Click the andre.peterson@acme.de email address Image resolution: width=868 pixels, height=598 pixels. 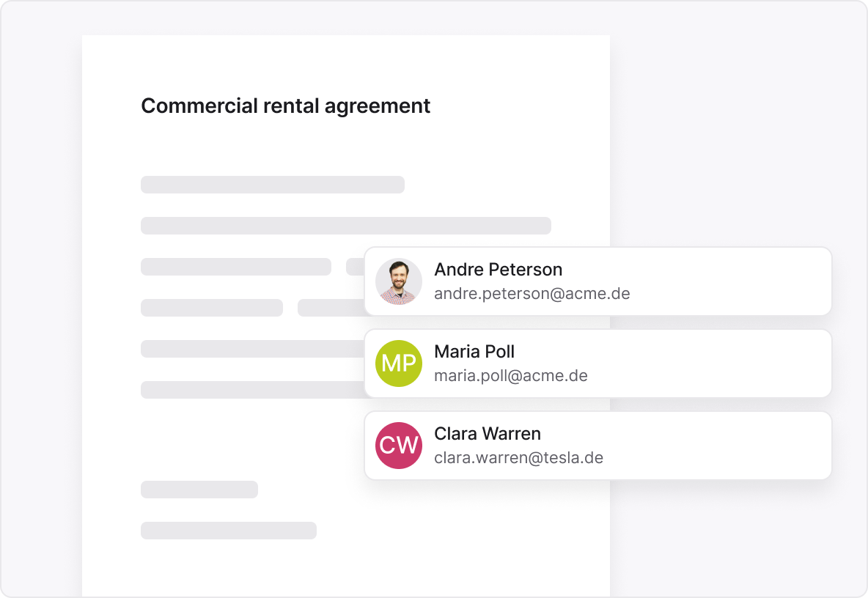pos(532,294)
